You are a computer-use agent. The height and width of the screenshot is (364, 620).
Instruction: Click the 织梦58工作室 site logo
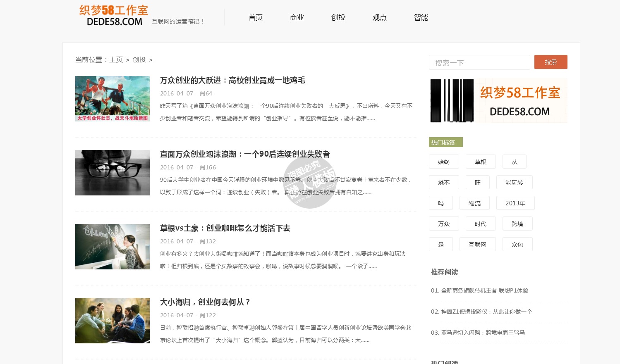pos(114,16)
